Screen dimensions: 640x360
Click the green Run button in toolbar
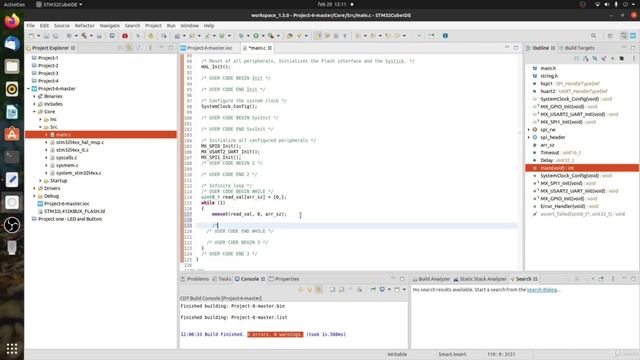coord(256,36)
